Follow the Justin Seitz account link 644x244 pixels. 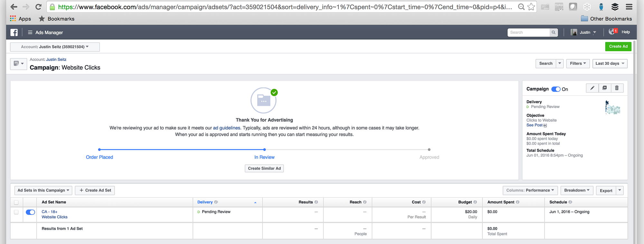tap(56, 60)
